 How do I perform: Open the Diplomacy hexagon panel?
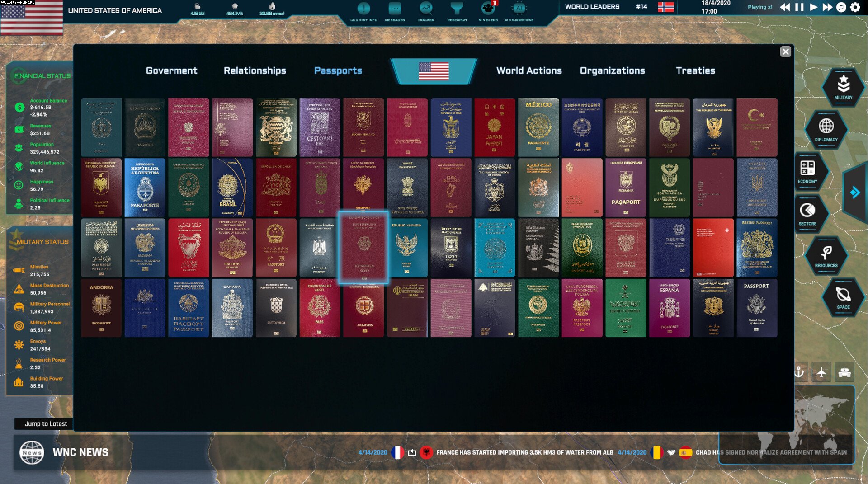click(827, 130)
